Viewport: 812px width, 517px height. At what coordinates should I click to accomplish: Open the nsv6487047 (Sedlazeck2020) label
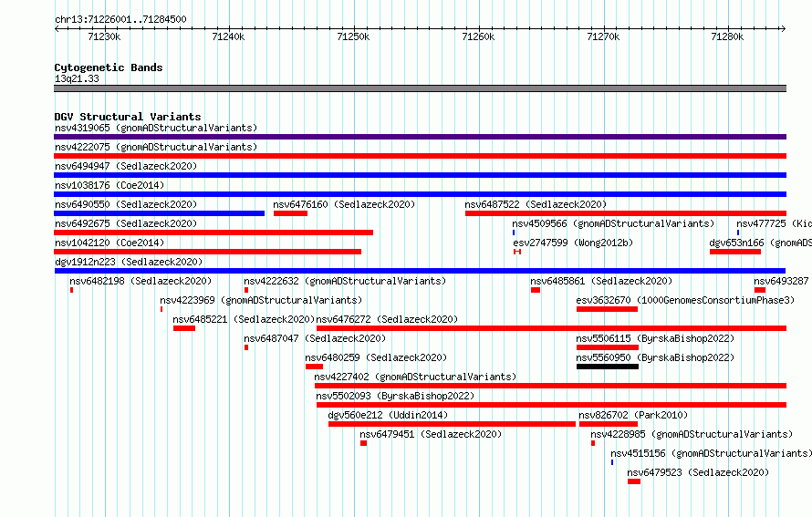tap(315, 338)
